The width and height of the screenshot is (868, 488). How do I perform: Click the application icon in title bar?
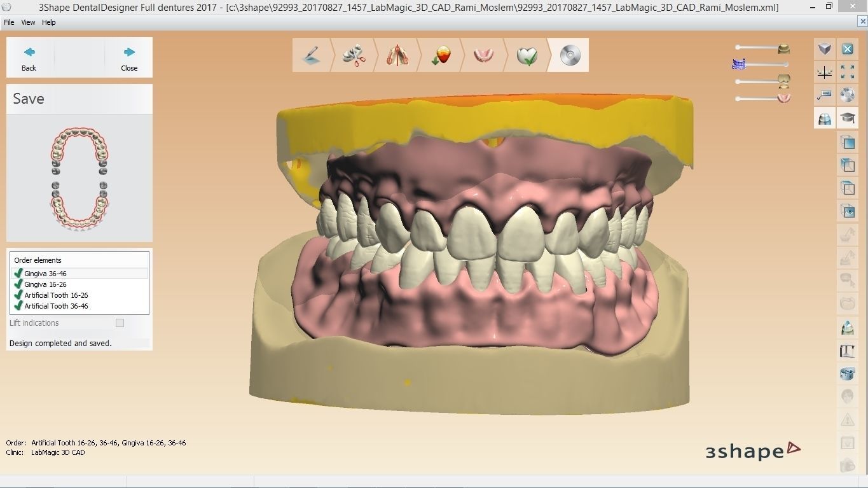click(x=6, y=7)
